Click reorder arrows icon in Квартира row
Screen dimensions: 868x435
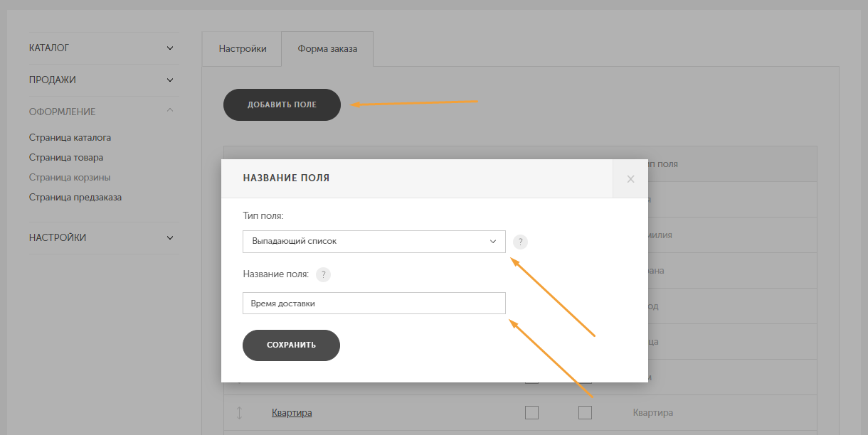(240, 412)
